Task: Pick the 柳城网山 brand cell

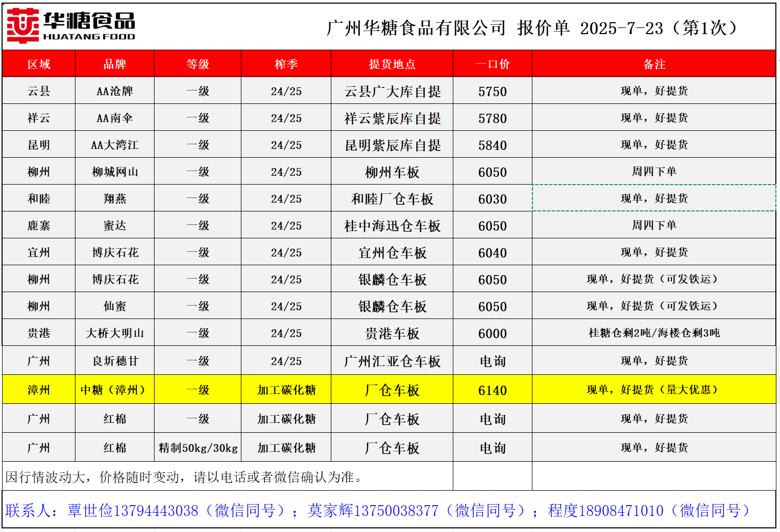Action: click(x=114, y=172)
